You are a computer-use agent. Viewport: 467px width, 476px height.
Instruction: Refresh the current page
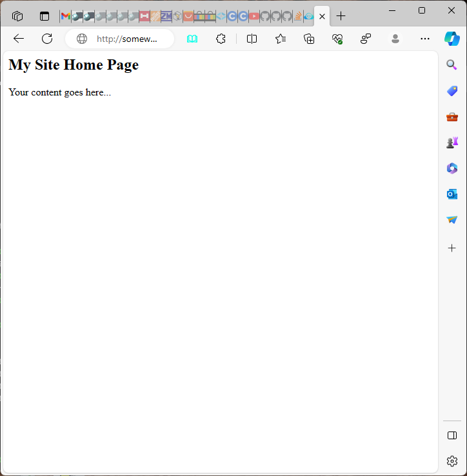47,39
